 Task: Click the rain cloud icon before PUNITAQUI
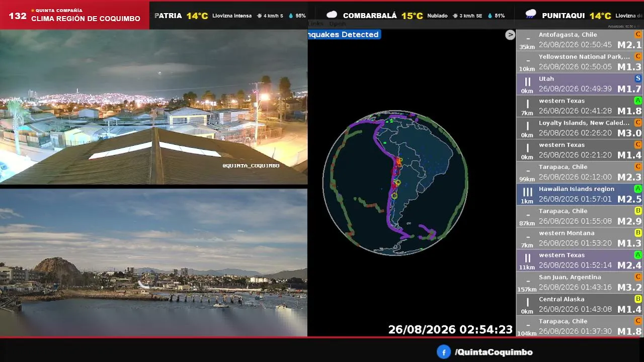click(531, 15)
